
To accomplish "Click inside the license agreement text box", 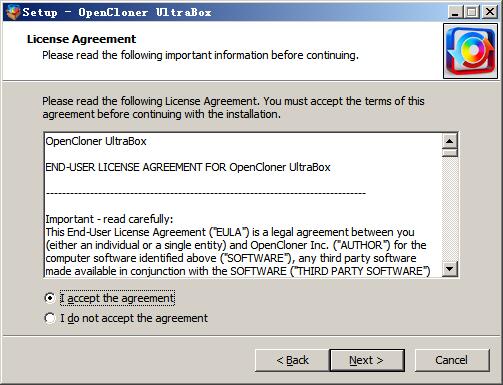I will [x=243, y=205].
